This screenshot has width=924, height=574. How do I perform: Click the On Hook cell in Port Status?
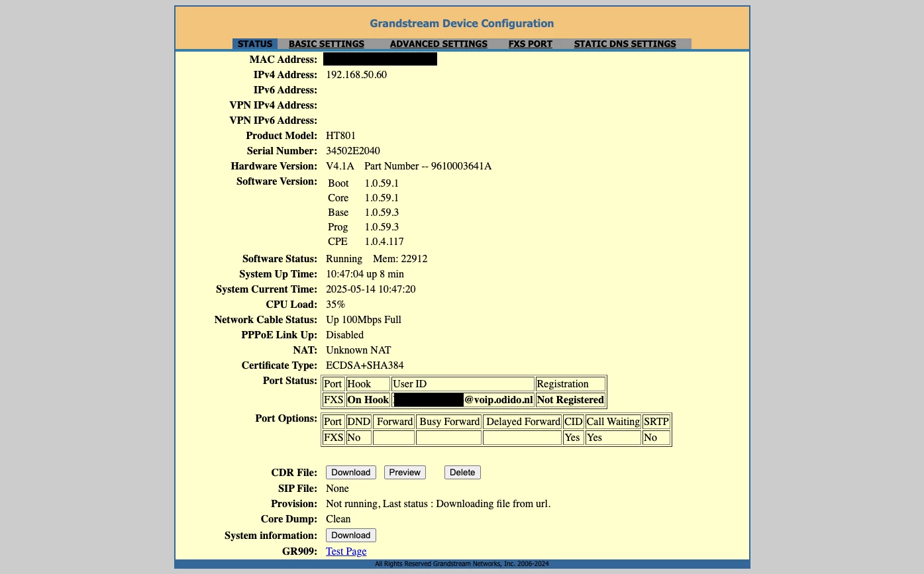[x=368, y=400]
